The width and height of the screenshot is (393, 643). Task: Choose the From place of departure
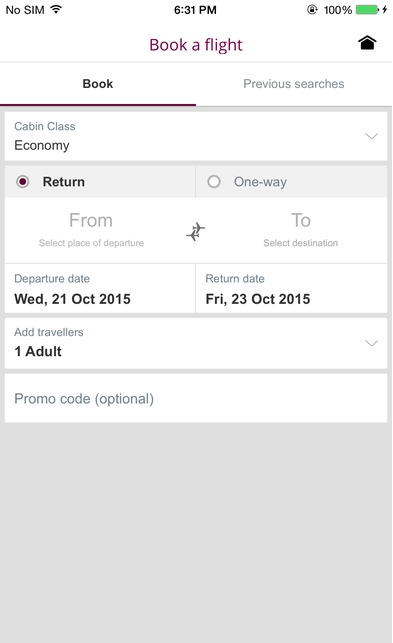(x=91, y=230)
